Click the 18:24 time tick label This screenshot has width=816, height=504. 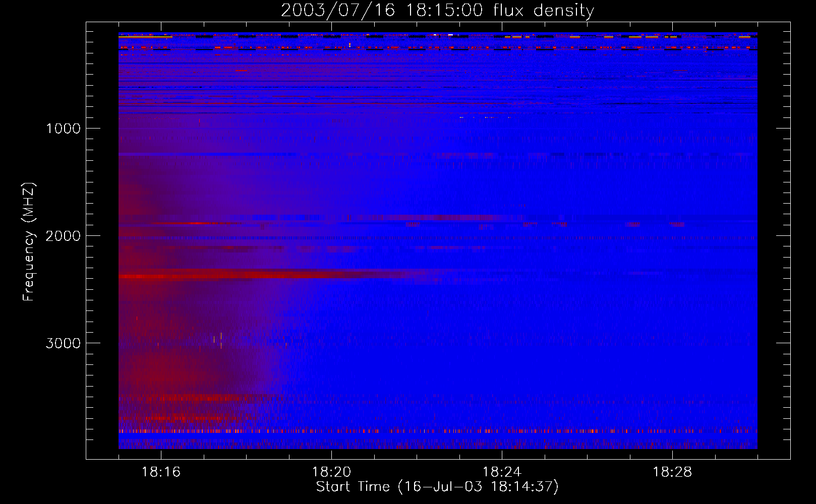coord(502,472)
